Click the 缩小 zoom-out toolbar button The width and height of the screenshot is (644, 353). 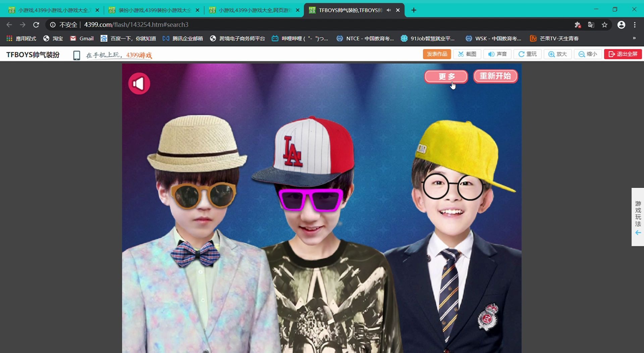pyautogui.click(x=588, y=54)
